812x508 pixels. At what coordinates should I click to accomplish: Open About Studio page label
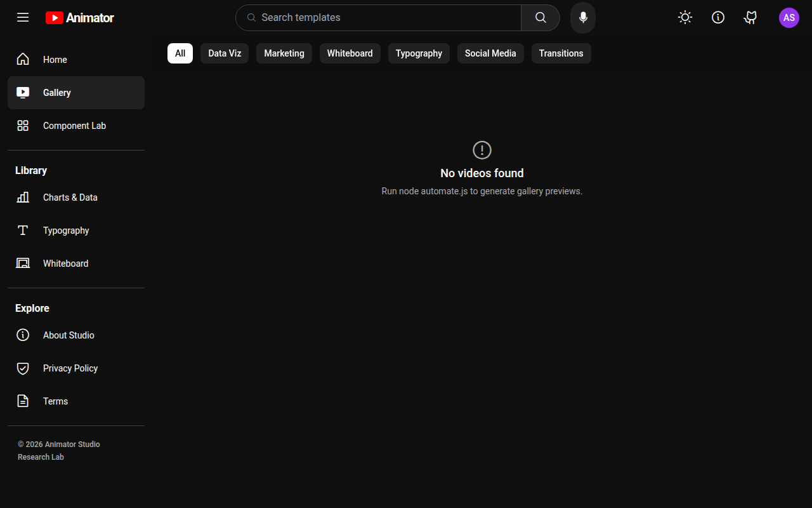pos(69,335)
